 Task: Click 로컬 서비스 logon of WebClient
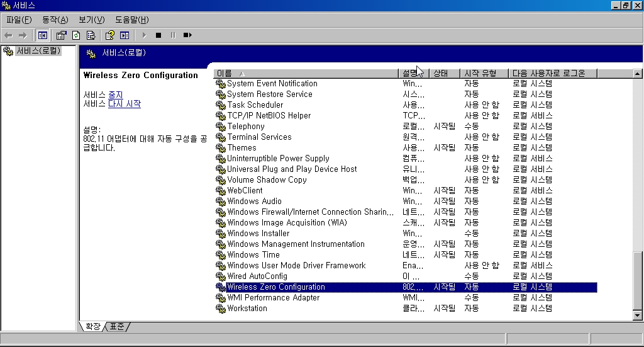532,190
